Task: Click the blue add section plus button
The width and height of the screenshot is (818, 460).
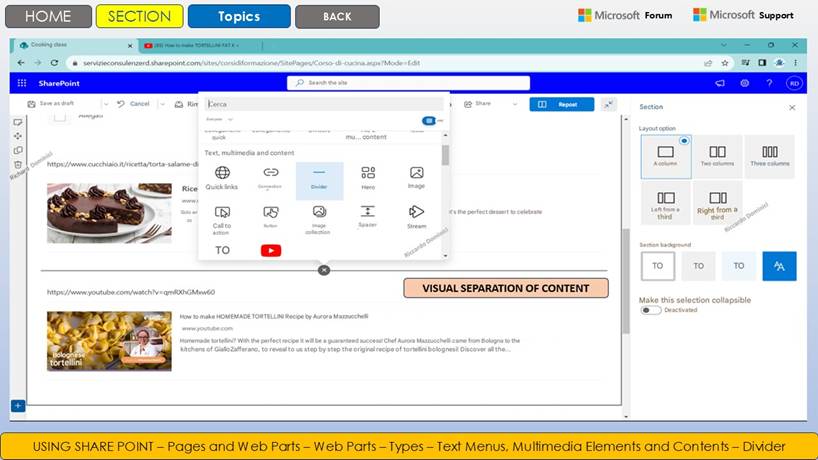Action: pyautogui.click(x=18, y=406)
